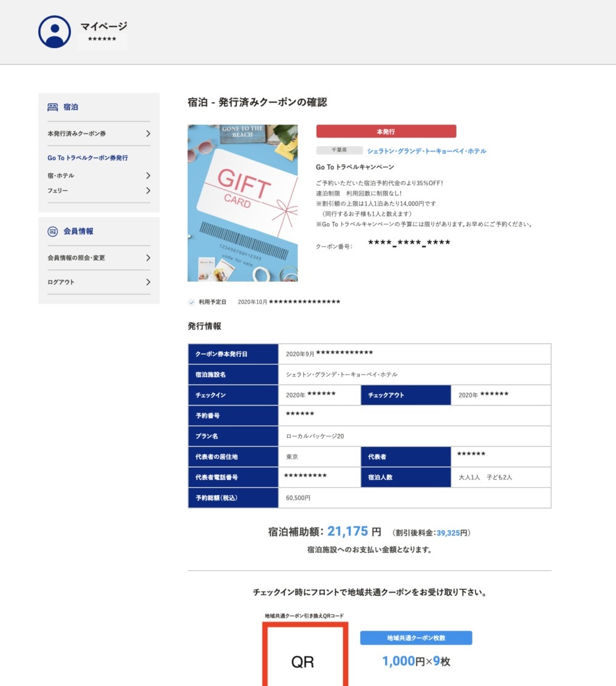Expand the 会員情報の照会・変更 chevron
The height and width of the screenshot is (686, 616).
coord(148,258)
